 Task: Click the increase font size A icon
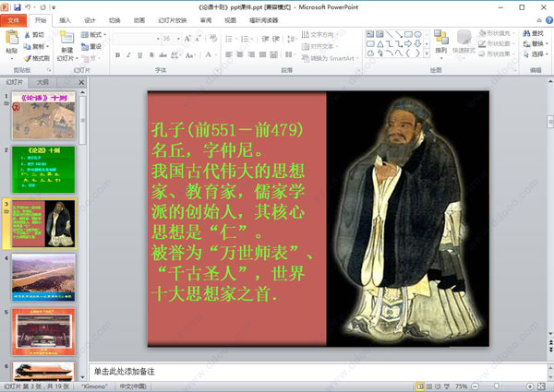point(187,39)
